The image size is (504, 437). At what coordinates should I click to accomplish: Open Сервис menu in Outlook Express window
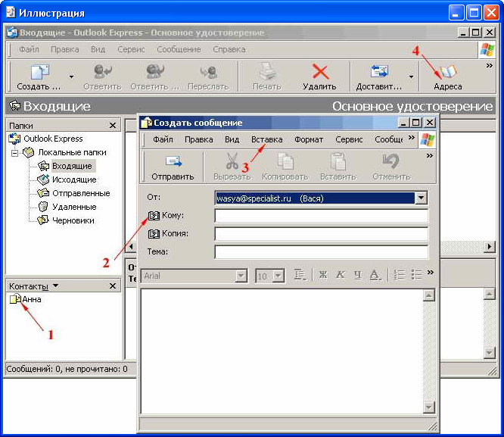(131, 49)
